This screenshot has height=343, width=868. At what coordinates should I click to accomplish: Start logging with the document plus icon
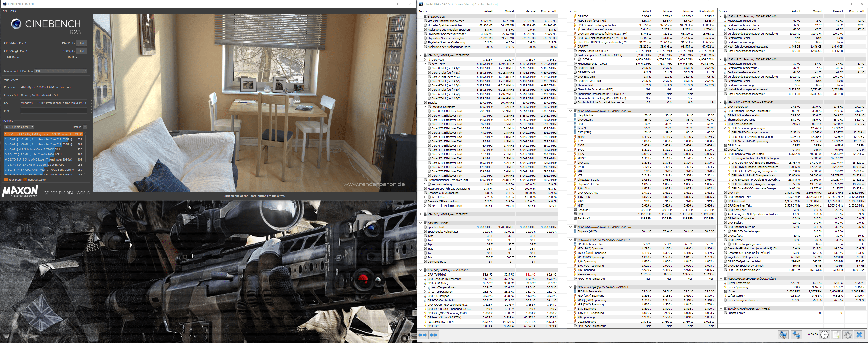836,335
